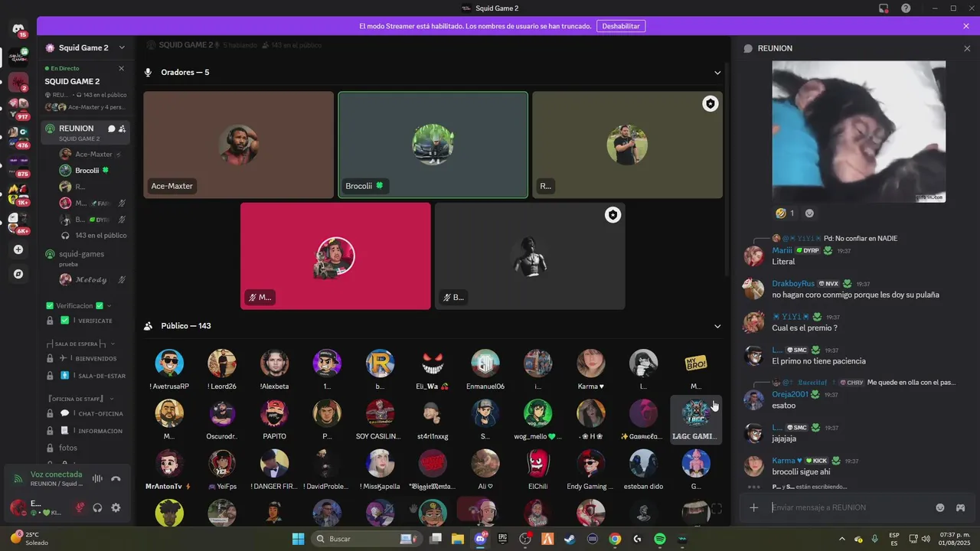The height and width of the screenshot is (551, 980).
Task: Click invite people icon beside REUNION channel
Action: [122, 129]
